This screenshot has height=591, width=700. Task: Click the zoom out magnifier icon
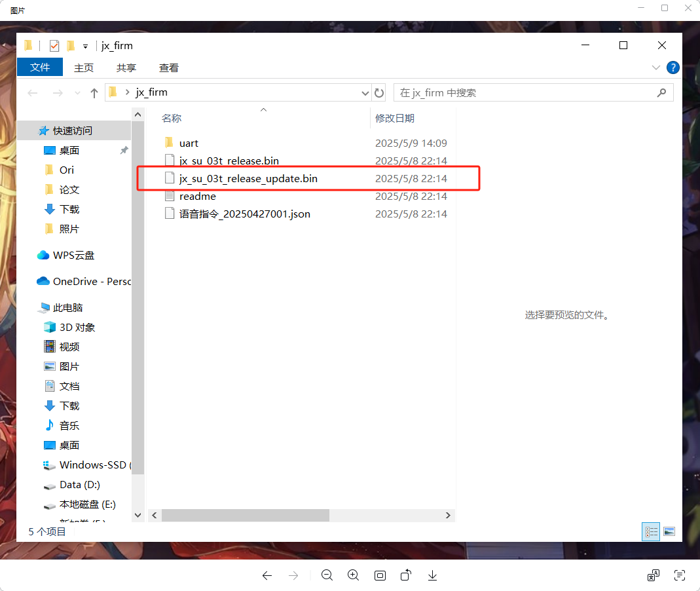(327, 575)
